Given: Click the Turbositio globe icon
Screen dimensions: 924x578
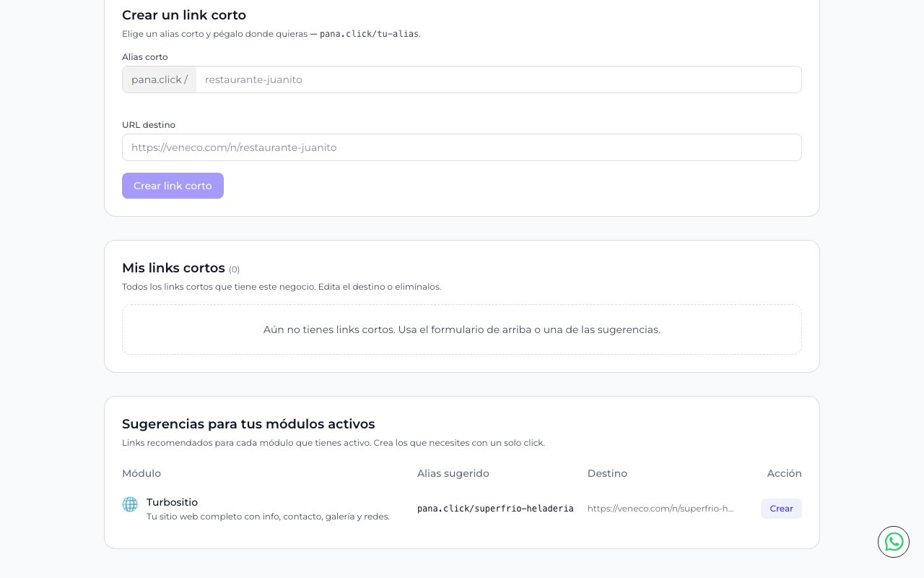Looking at the screenshot, I should click(130, 504).
